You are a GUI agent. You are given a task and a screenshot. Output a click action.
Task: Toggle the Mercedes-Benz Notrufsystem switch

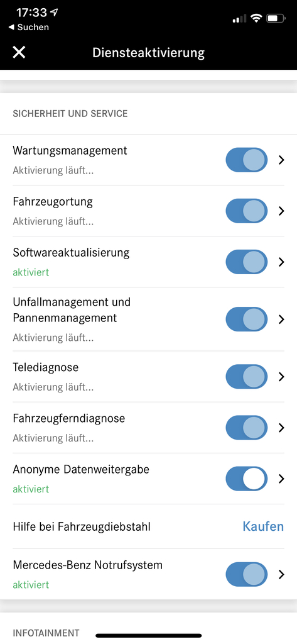247,574
